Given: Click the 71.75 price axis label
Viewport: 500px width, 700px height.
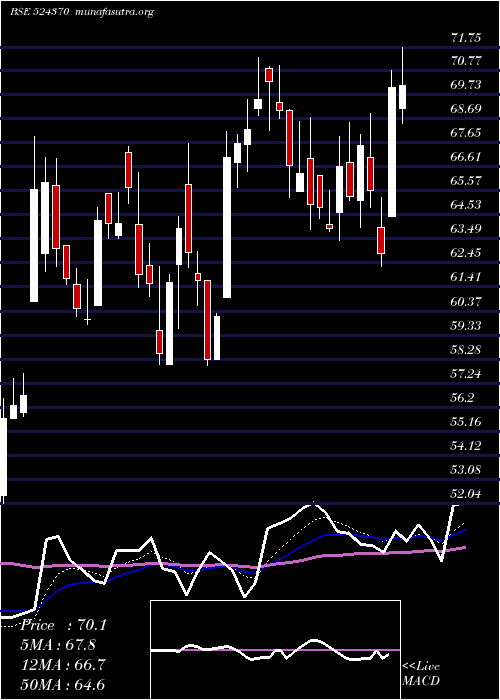Looking at the screenshot, I should tap(466, 38).
